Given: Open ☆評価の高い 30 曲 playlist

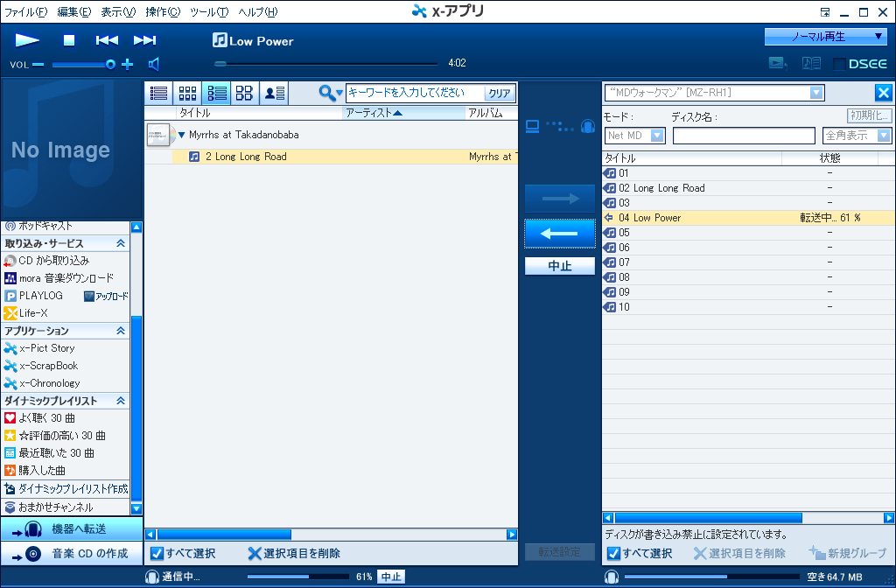Looking at the screenshot, I should coord(55,436).
